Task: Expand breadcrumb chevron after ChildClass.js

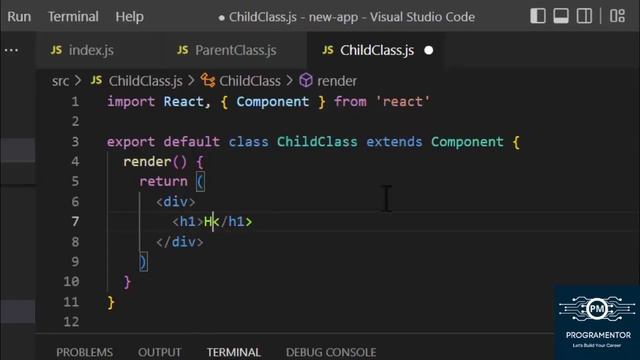Action: (191, 81)
